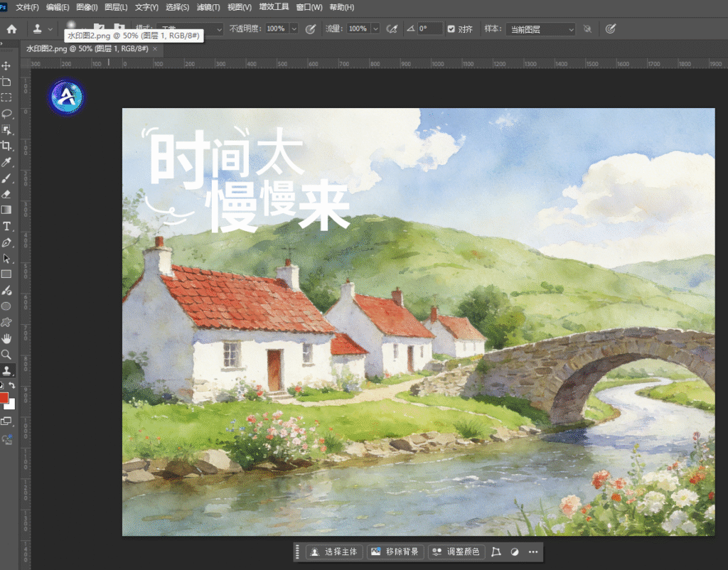Image resolution: width=728 pixels, height=570 pixels.
Task: Click the 不透明度 100% value field
Action: pyautogui.click(x=277, y=28)
